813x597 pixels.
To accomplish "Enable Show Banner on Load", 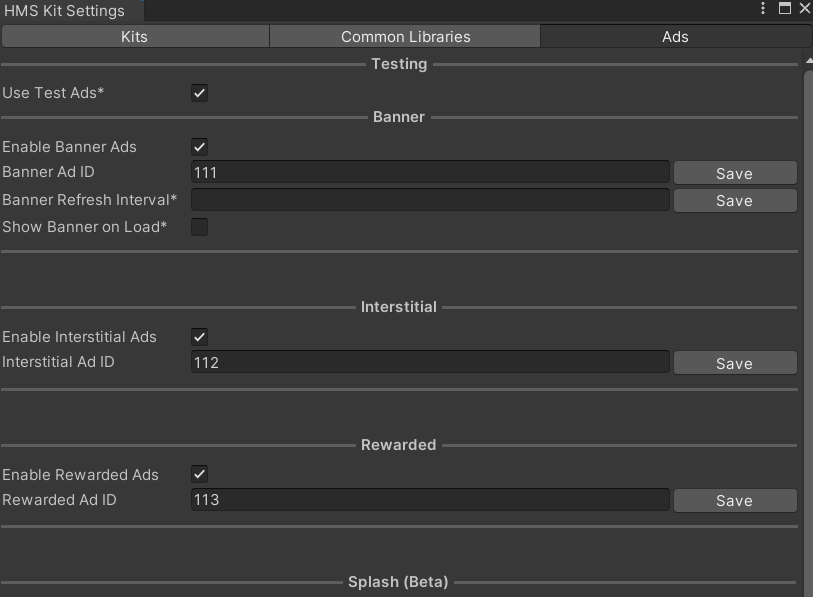I will [x=199, y=226].
